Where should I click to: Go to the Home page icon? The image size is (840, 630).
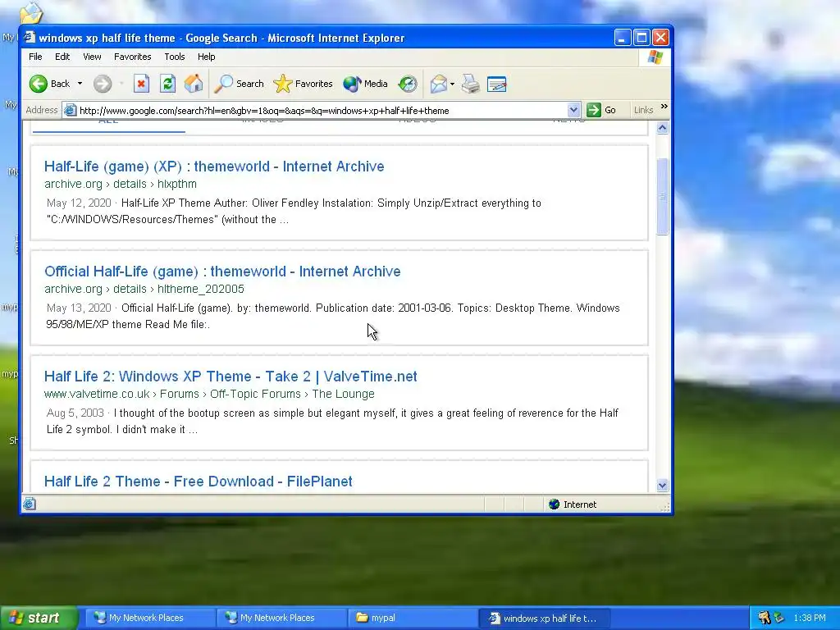tap(194, 84)
